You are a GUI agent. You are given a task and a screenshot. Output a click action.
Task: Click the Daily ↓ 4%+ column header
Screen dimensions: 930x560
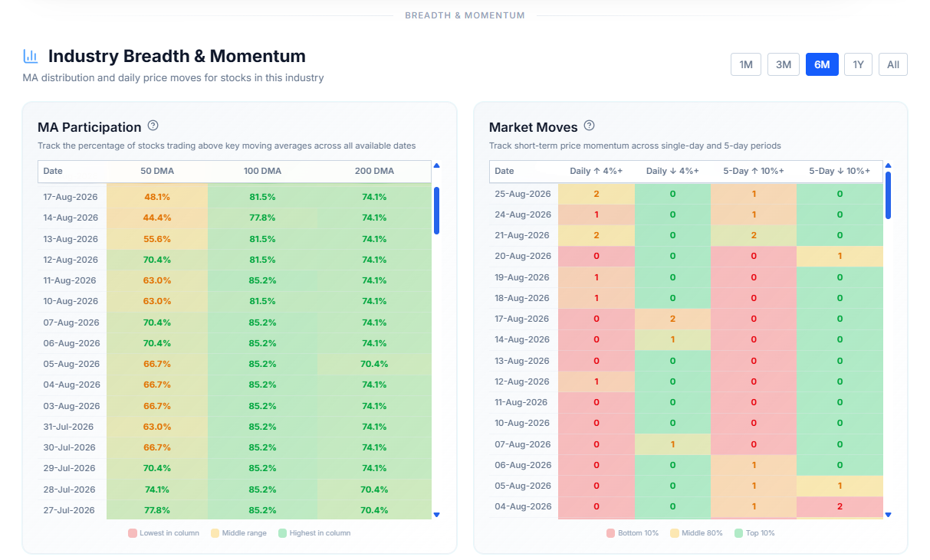click(x=672, y=171)
